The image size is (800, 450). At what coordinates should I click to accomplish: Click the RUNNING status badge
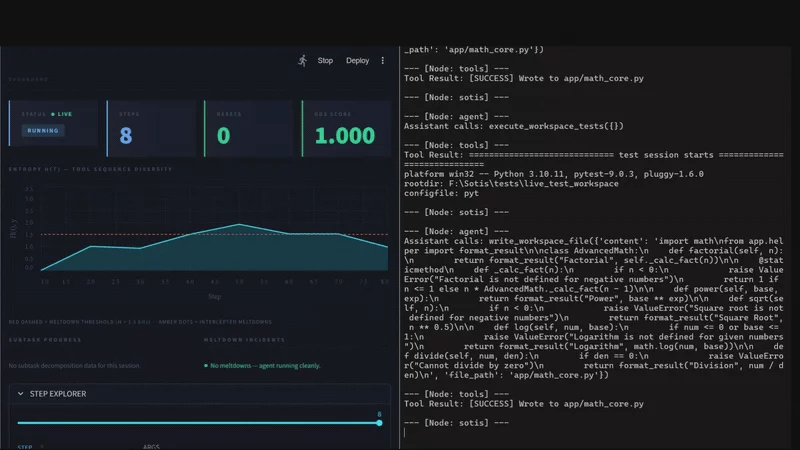click(43, 131)
